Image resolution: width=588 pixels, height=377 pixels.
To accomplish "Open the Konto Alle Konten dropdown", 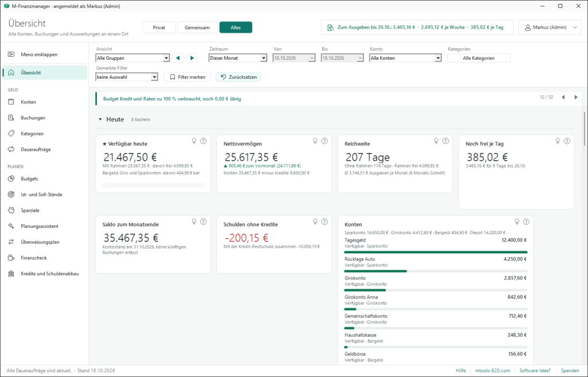I will 405,58.
